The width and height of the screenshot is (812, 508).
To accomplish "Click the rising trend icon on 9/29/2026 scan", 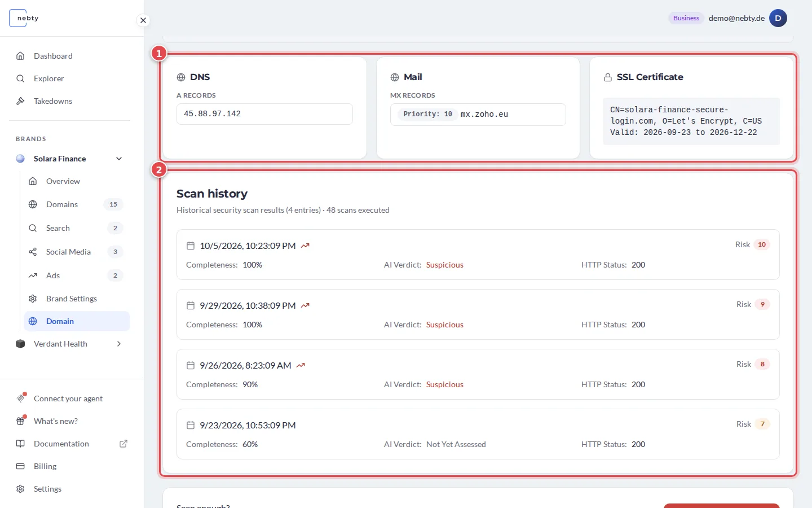I will tap(305, 305).
